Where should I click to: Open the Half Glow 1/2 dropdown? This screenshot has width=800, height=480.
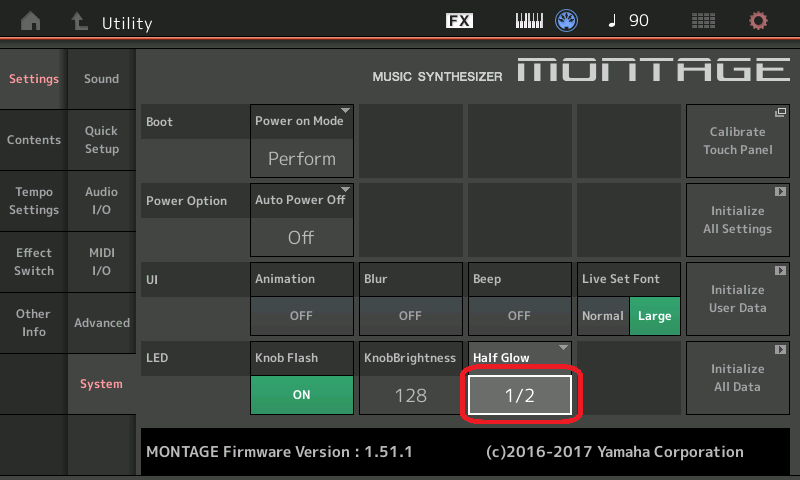[x=519, y=395]
